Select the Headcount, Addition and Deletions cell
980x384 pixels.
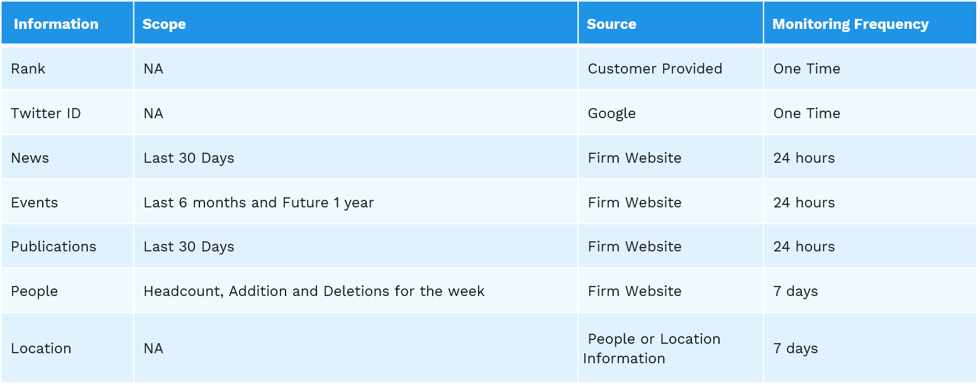coord(314,291)
